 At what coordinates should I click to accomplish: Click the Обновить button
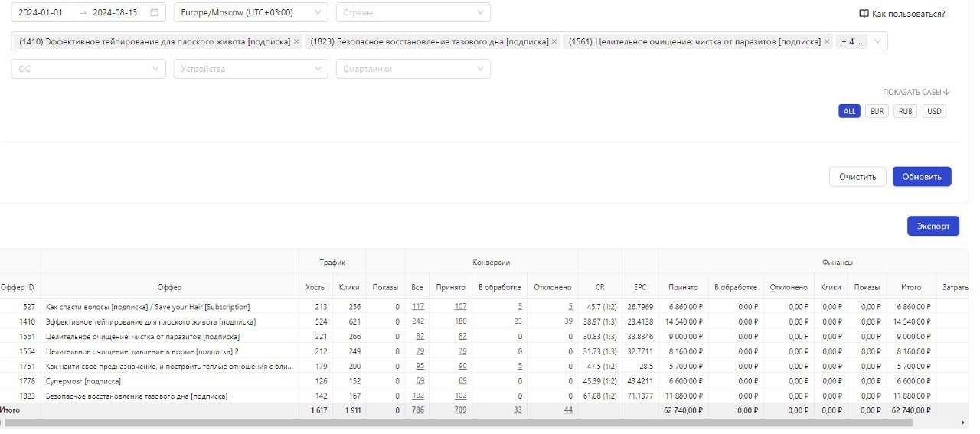tap(922, 176)
